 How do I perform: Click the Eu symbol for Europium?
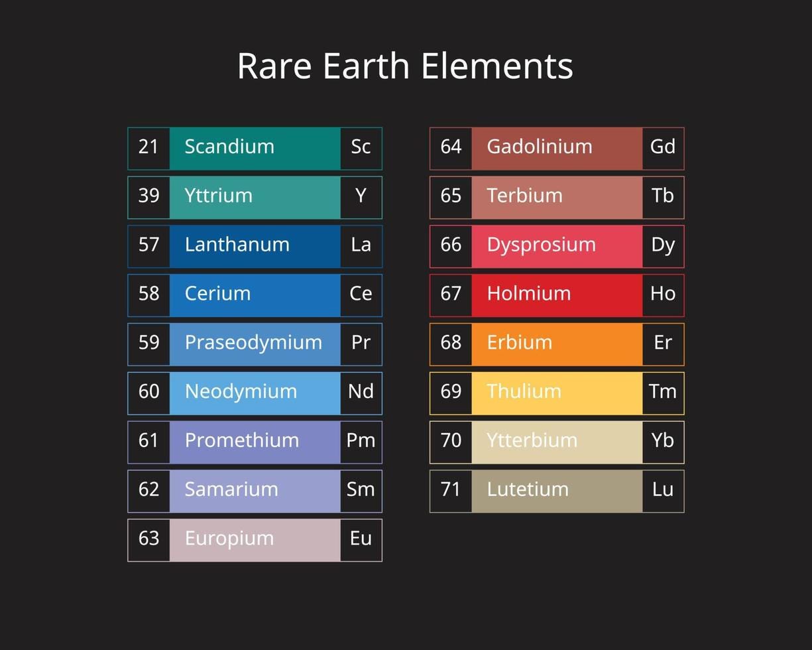pyautogui.click(x=360, y=539)
